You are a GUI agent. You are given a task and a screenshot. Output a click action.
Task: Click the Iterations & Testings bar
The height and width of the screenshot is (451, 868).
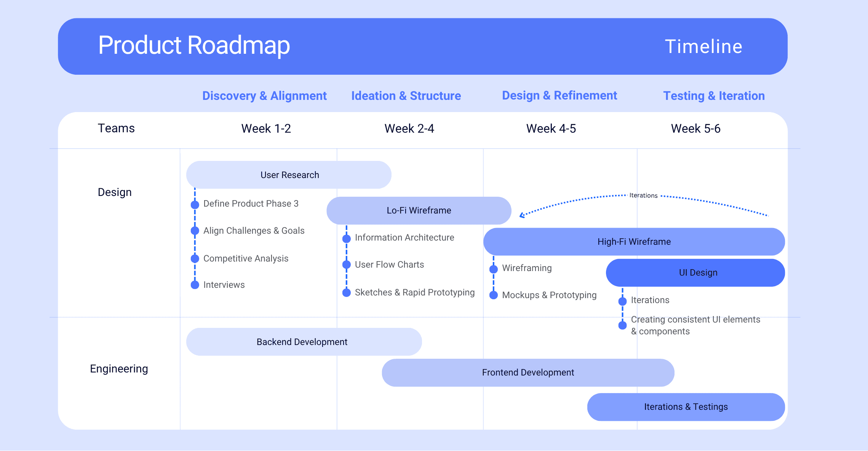(686, 407)
